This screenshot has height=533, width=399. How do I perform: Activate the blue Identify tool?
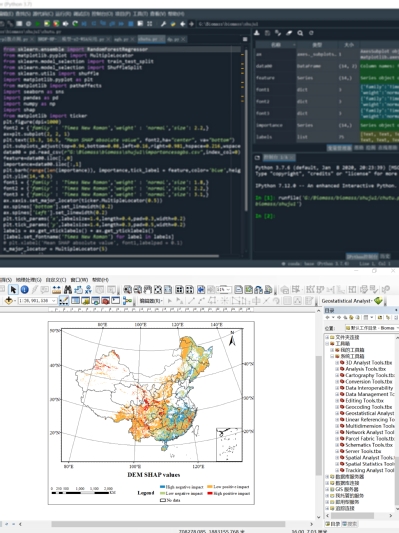(24, 289)
